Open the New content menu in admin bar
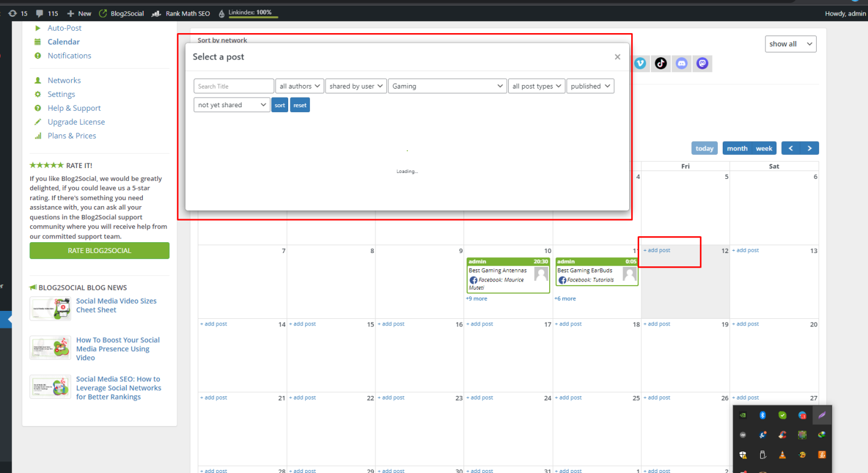 (79, 13)
